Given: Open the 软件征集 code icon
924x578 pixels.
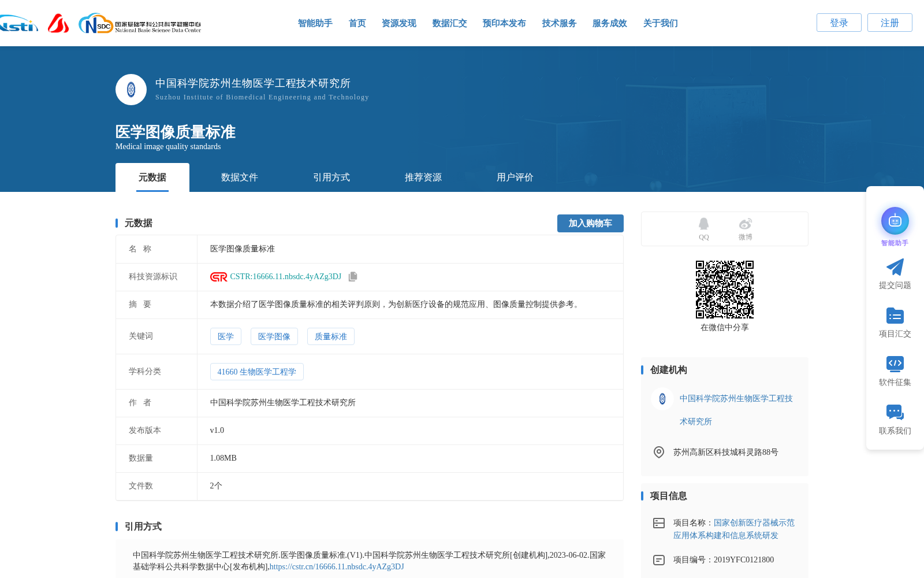Looking at the screenshot, I should point(895,364).
